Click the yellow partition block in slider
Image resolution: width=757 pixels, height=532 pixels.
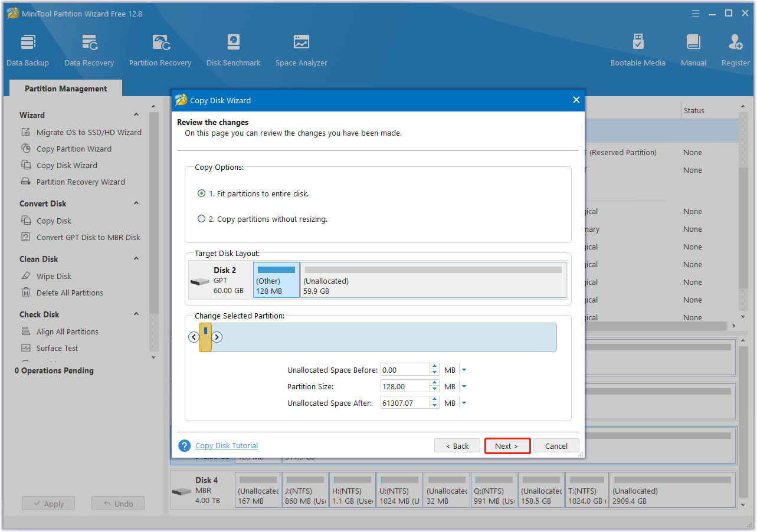(205, 337)
